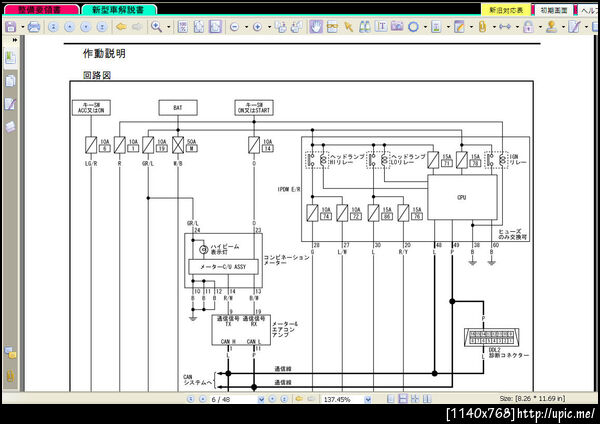The height and width of the screenshot is (424, 600).
Task: Click the grey forward arrow
Action: click(137, 27)
